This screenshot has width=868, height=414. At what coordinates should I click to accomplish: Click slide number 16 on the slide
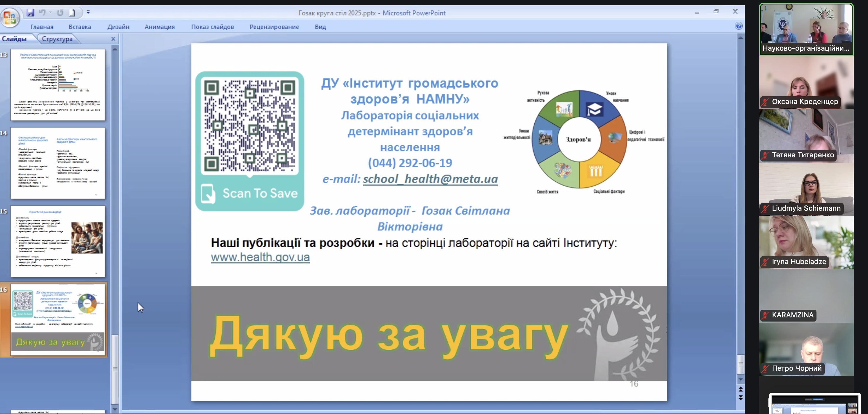coord(634,384)
